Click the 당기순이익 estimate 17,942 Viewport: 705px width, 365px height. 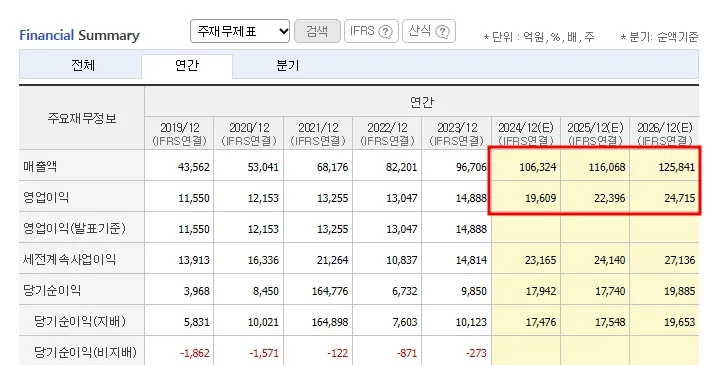tap(541, 291)
